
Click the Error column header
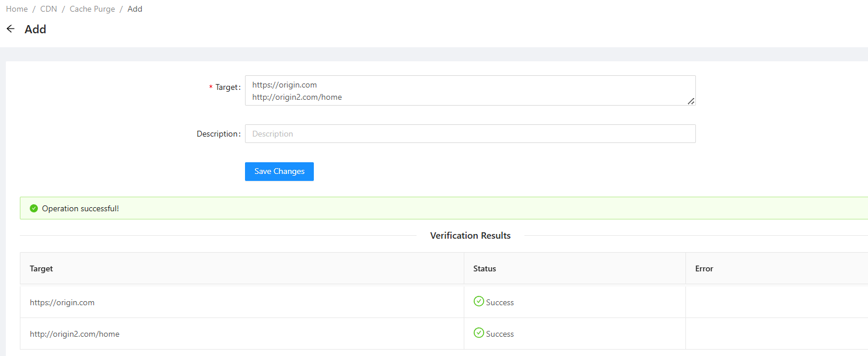pyautogui.click(x=704, y=268)
